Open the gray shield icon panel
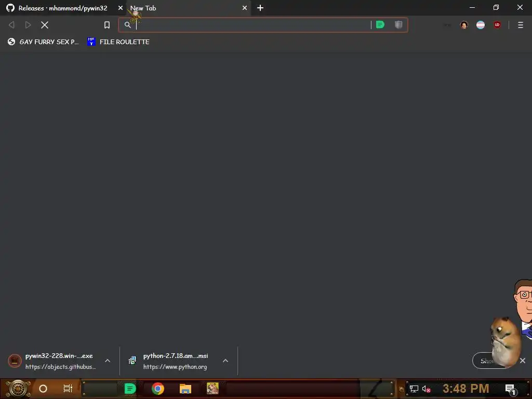Viewport: 532px width, 399px height. [x=398, y=24]
